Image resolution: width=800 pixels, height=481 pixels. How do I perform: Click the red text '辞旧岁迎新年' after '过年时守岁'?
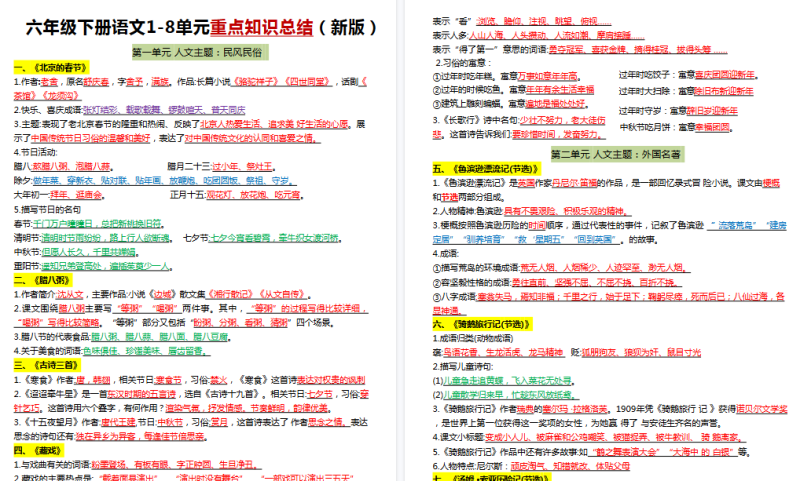(712, 111)
